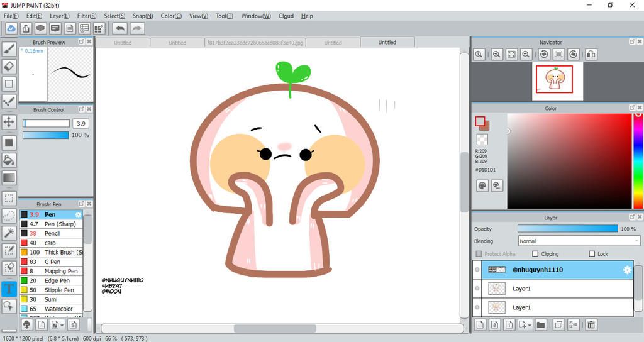Click the cloud save icon in toolbar

[11, 28]
